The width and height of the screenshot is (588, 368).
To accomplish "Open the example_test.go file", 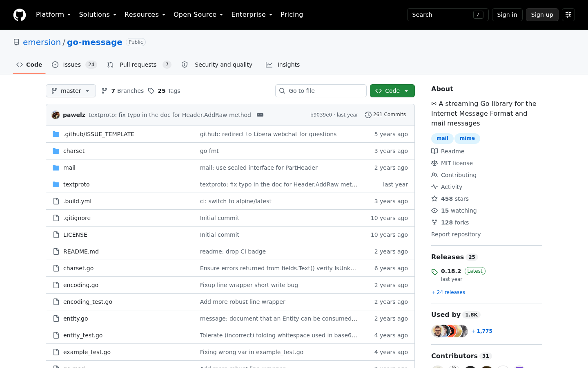I will tap(87, 352).
